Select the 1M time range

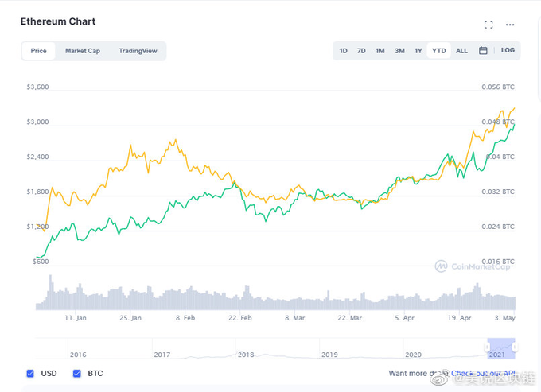click(x=379, y=51)
